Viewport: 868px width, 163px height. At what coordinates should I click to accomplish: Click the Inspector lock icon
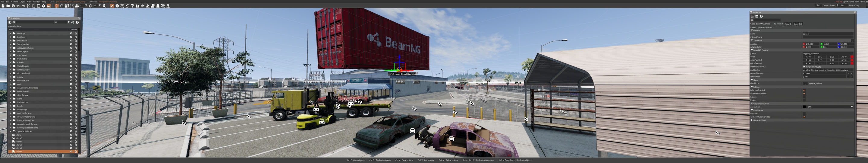(x=753, y=16)
